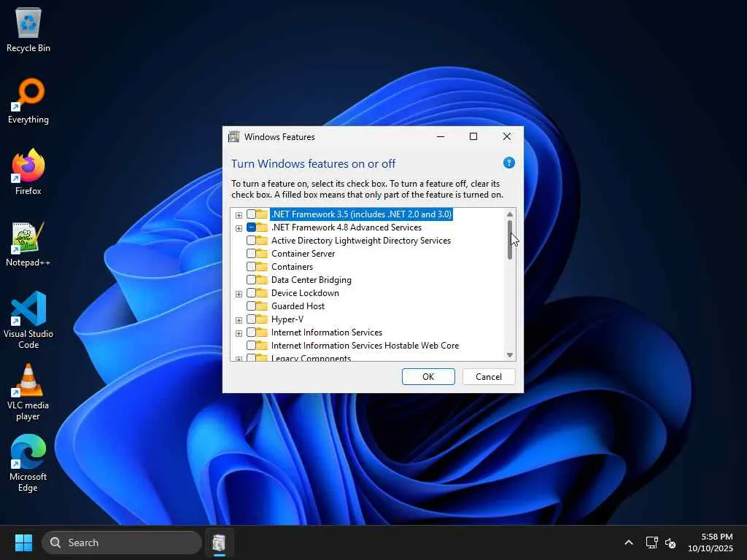
Task: Expand the Internet Information Services node
Action: tap(239, 333)
